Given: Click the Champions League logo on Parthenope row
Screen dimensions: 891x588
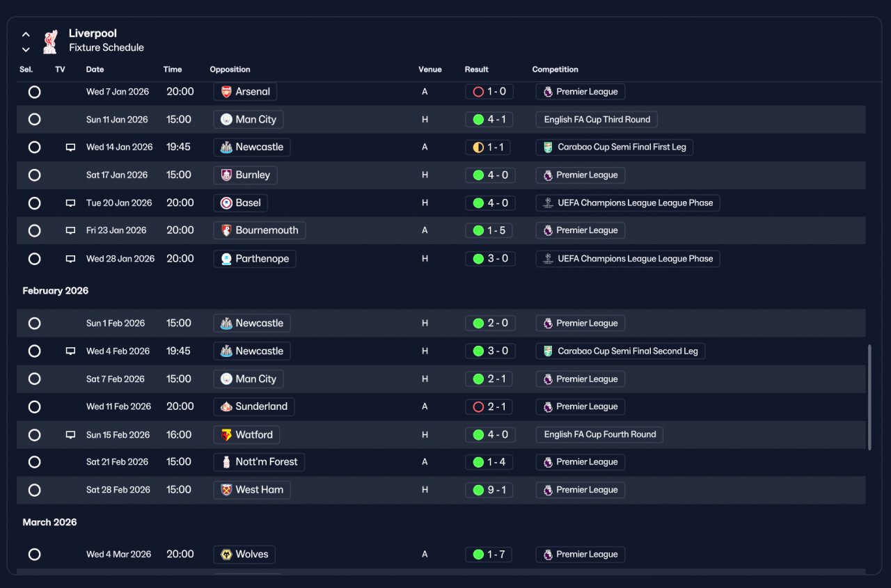Looking at the screenshot, I should [x=549, y=259].
